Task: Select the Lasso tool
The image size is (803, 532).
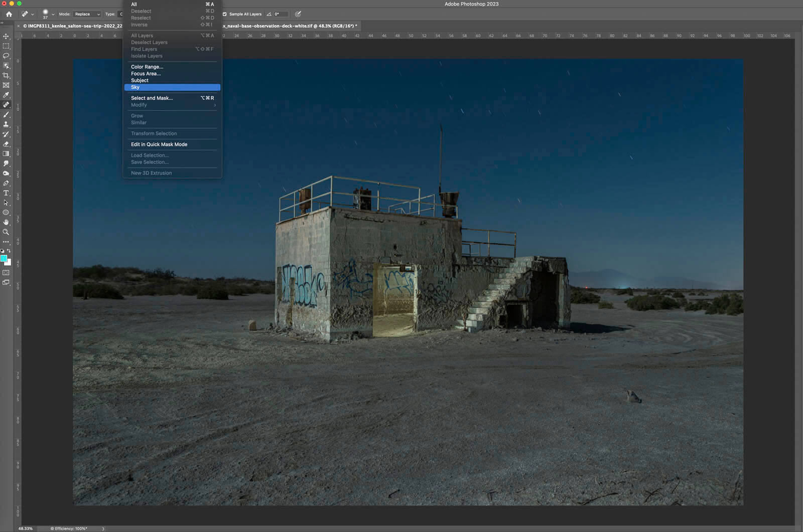Action: point(6,56)
